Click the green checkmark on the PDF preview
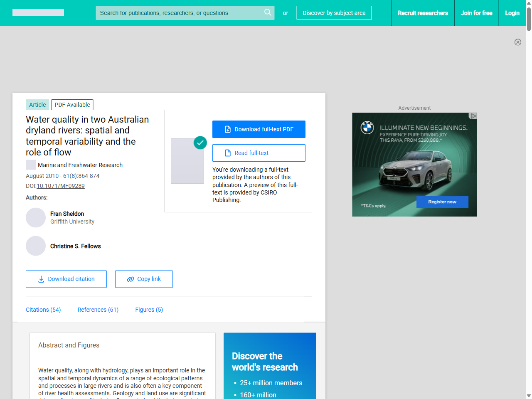The width and height of the screenshot is (532, 399). (200, 143)
